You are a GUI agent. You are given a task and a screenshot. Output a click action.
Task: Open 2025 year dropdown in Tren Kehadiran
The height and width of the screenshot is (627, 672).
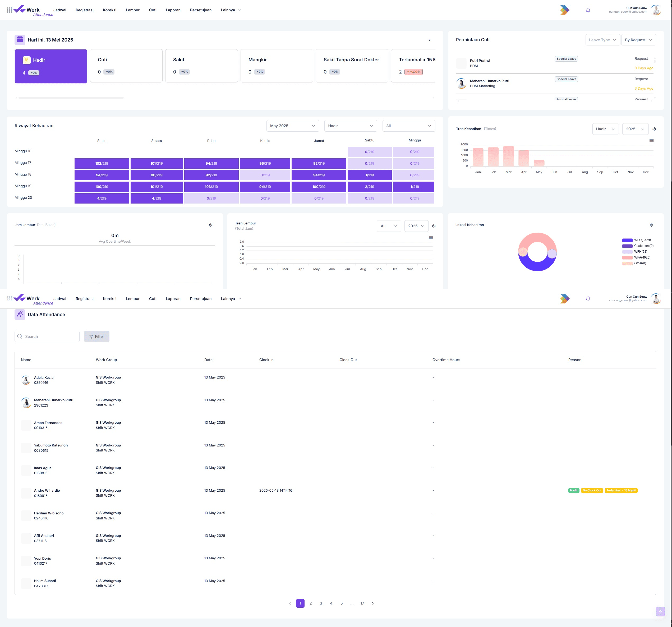635,129
